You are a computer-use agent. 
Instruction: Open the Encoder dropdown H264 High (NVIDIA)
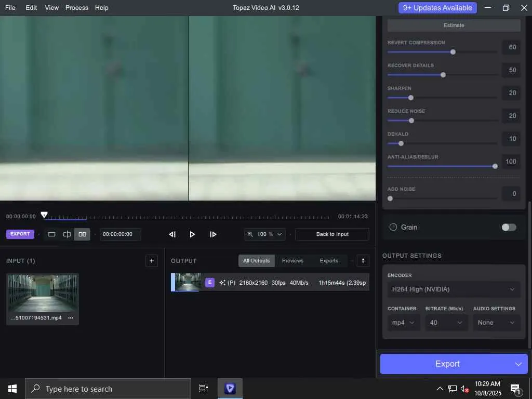(454, 289)
